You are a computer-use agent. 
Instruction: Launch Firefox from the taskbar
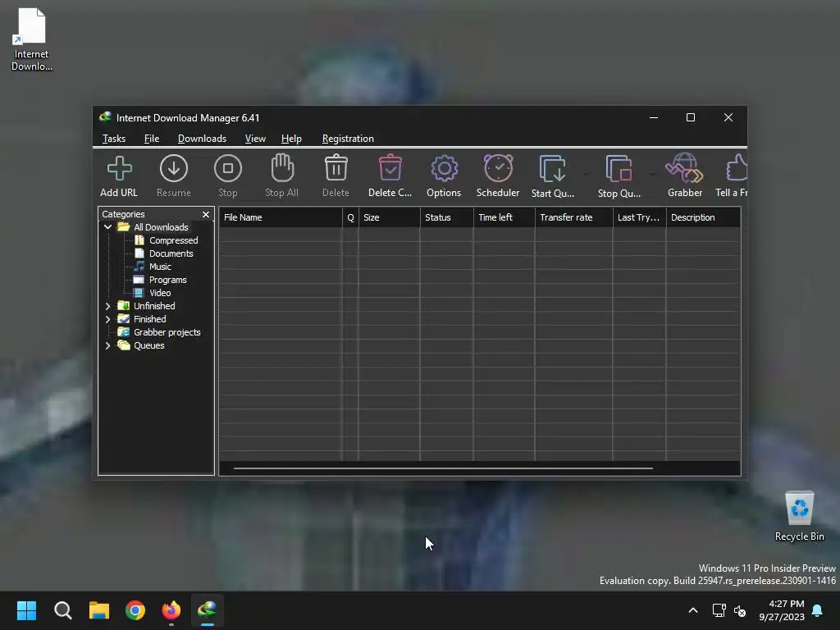[x=171, y=610]
